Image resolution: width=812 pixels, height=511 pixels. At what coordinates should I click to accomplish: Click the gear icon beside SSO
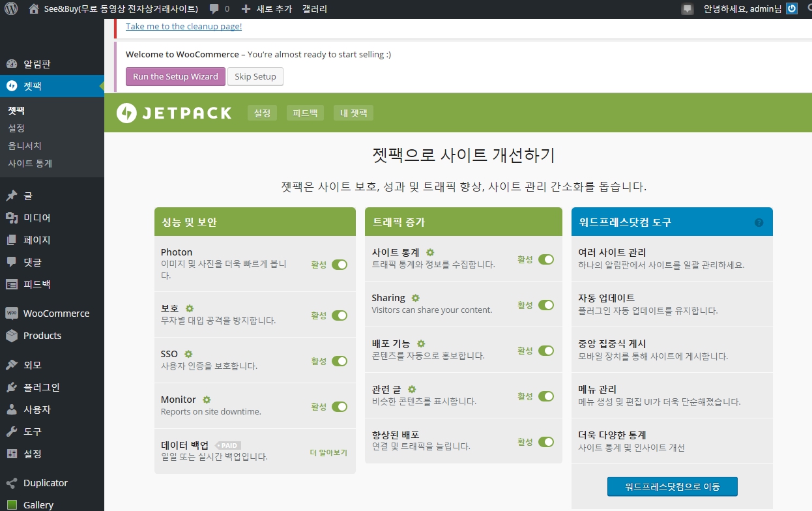tap(188, 354)
